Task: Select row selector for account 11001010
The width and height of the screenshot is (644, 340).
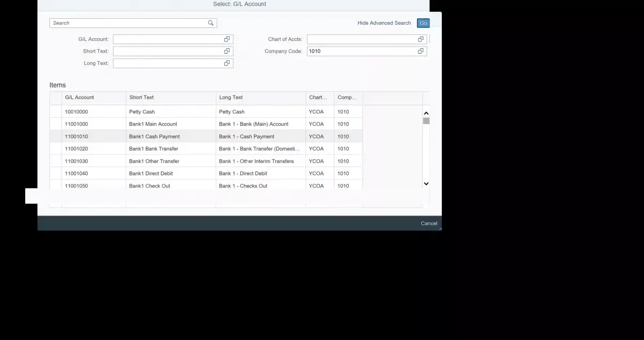Action: coord(56,136)
